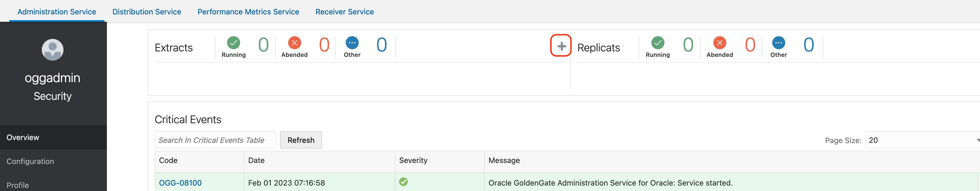The image size is (980, 191).
Task: Click the oggadmin user avatar icon
Action: pyautogui.click(x=53, y=50)
